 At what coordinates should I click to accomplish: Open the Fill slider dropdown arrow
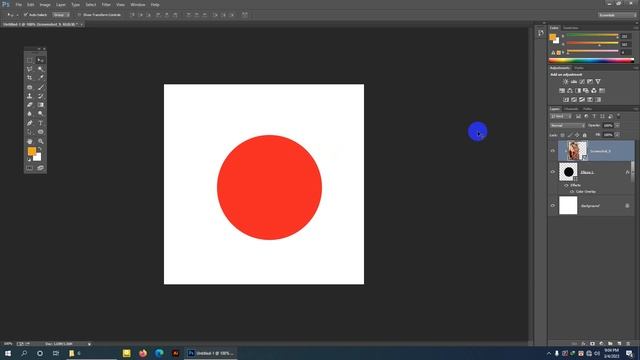(x=617, y=135)
